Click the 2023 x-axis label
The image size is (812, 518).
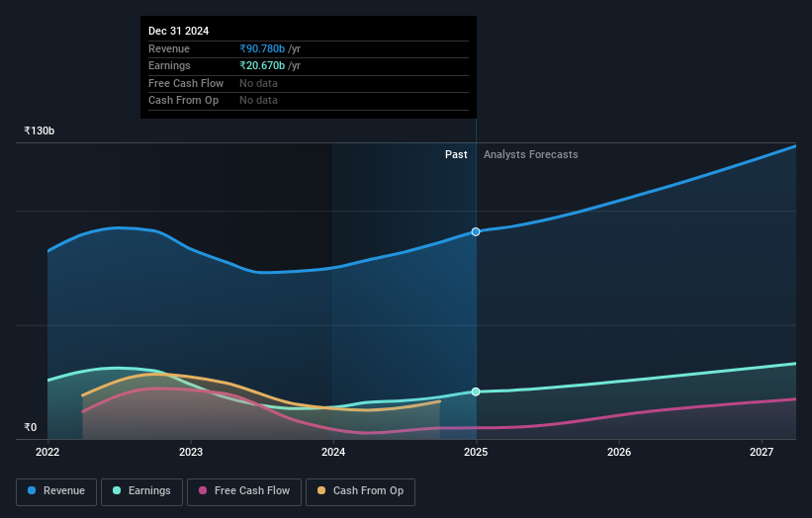(191, 453)
